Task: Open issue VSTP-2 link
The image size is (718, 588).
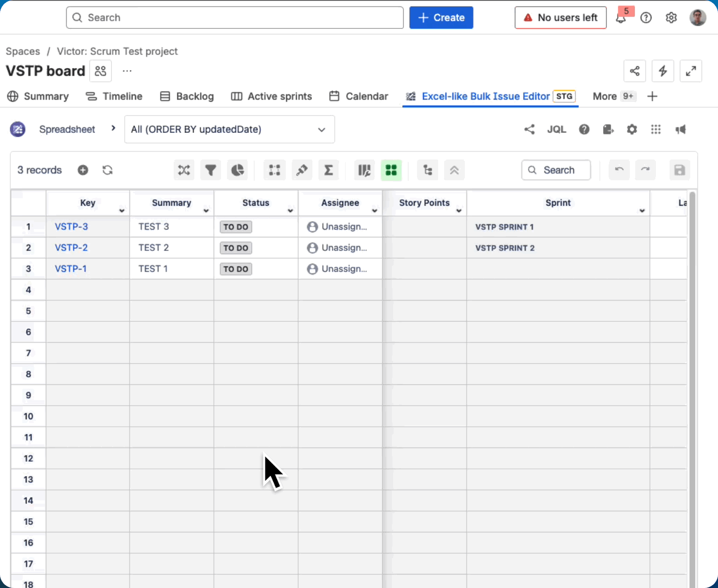Action: point(71,248)
